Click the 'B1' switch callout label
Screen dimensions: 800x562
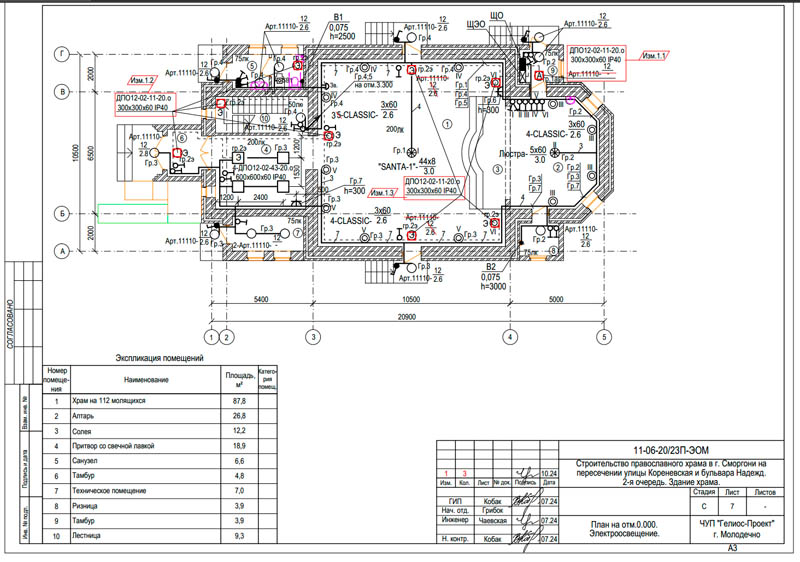339,18
